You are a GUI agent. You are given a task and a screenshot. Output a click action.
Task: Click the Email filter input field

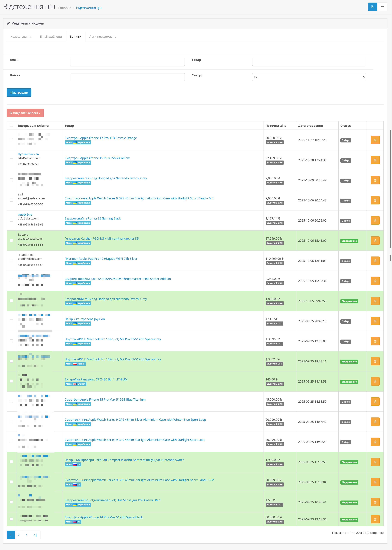click(127, 62)
